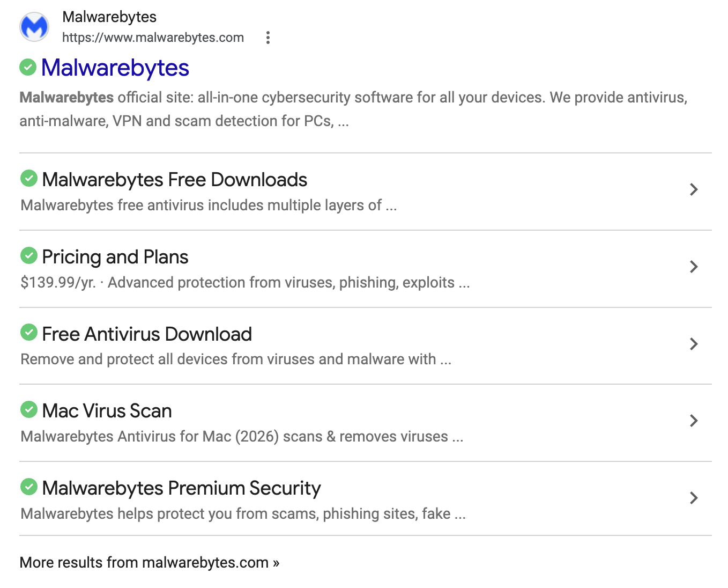The height and width of the screenshot is (588, 728).
Task: Open Free Antivirus Download sitelink
Action: pyautogui.click(x=147, y=334)
